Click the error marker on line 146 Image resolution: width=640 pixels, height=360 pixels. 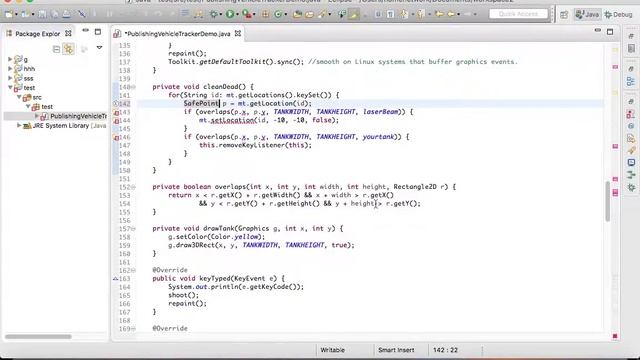click(x=116, y=138)
